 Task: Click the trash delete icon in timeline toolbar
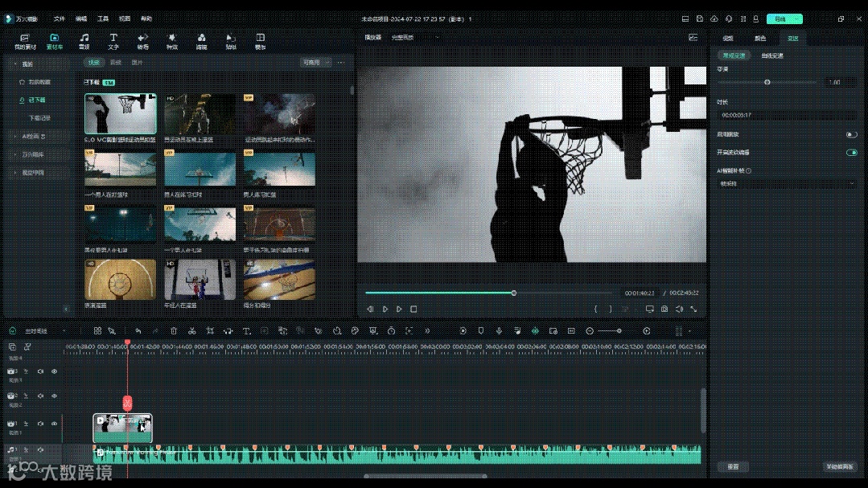point(173,330)
